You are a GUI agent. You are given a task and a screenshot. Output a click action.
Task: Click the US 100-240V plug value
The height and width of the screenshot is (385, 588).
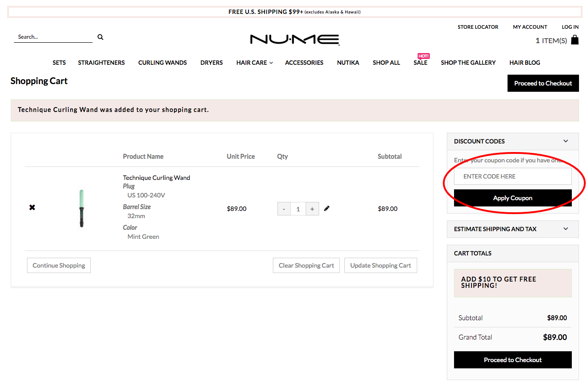[x=146, y=195]
